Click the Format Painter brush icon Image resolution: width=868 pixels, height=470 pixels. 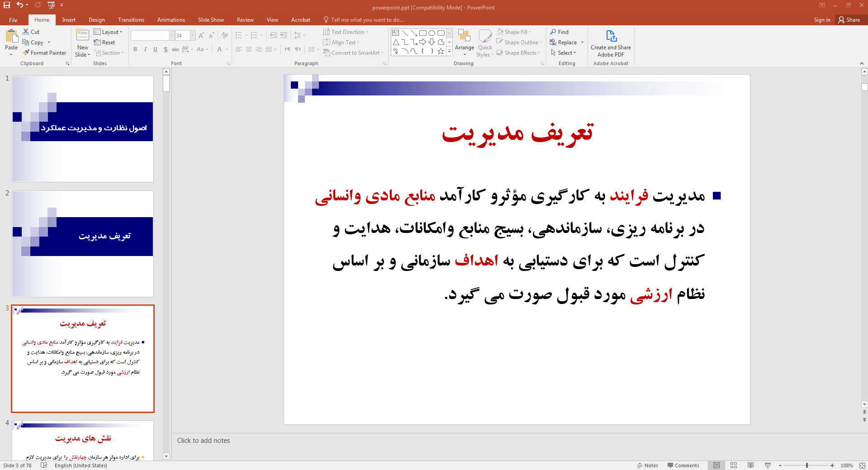click(x=26, y=53)
